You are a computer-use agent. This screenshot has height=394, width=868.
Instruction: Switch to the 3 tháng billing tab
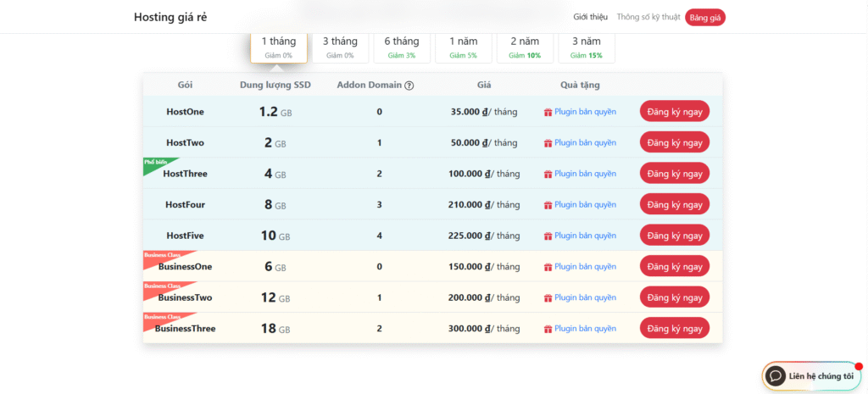pyautogui.click(x=340, y=47)
